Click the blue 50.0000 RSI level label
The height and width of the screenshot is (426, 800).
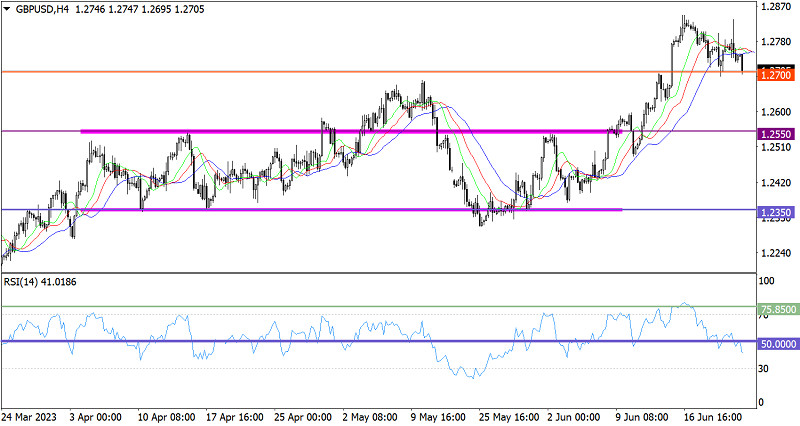(x=779, y=343)
